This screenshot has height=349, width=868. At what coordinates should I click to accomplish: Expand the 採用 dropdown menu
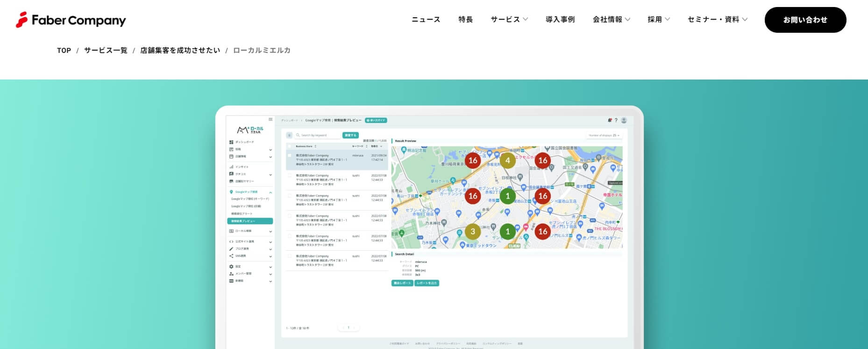[659, 20]
